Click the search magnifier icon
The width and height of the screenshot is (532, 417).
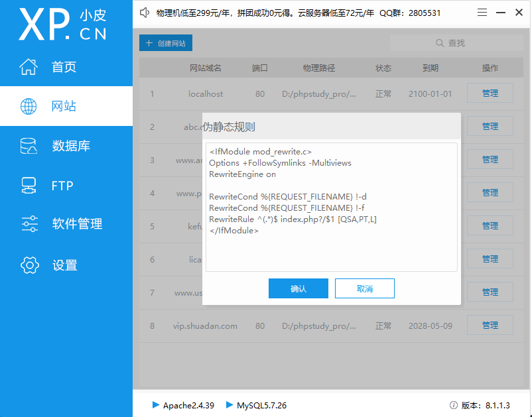click(440, 43)
